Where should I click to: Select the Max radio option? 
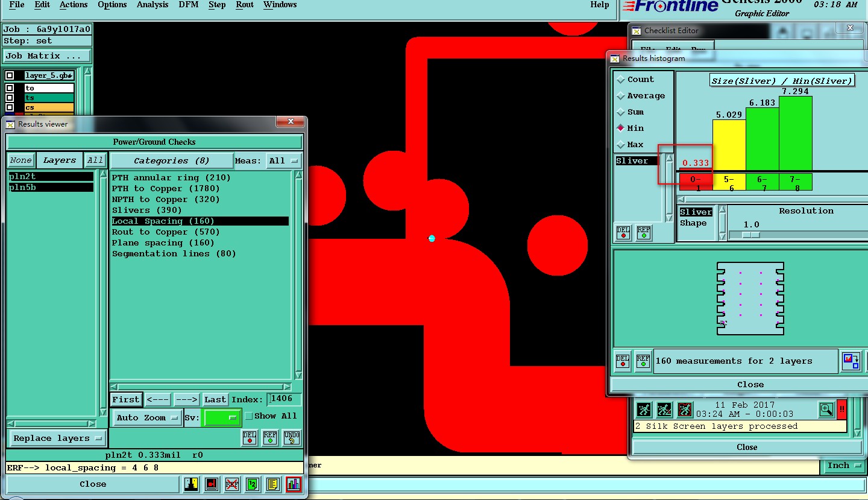[x=621, y=145]
